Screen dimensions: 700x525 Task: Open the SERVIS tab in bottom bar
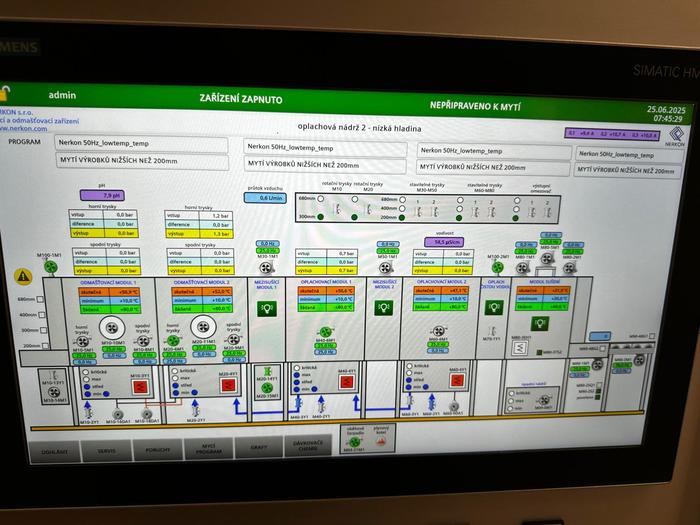(105, 449)
